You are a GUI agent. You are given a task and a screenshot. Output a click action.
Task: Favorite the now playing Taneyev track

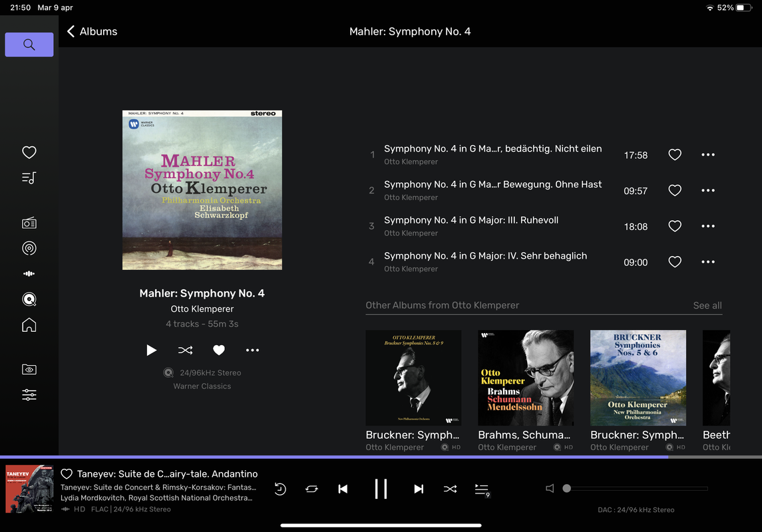67,473
